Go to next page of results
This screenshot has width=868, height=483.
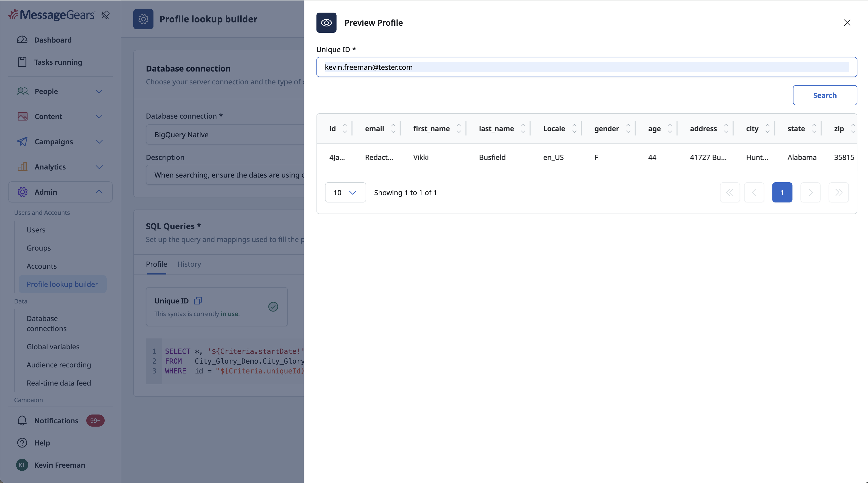coord(810,193)
